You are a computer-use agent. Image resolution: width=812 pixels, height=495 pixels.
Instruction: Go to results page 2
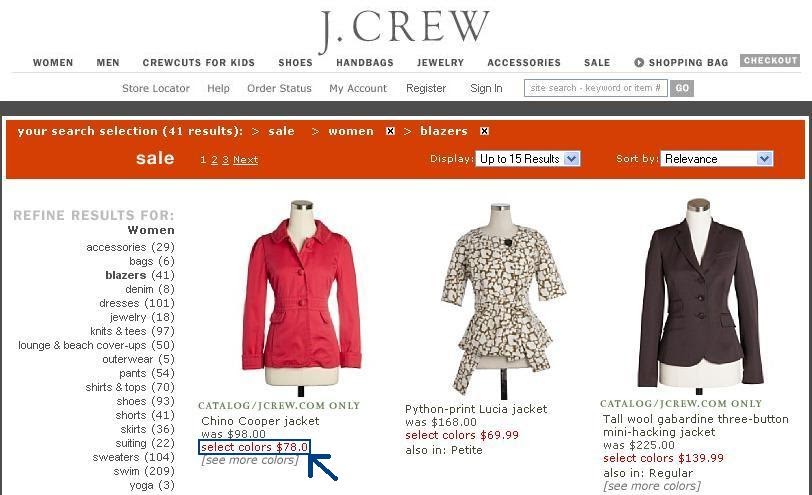point(214,160)
